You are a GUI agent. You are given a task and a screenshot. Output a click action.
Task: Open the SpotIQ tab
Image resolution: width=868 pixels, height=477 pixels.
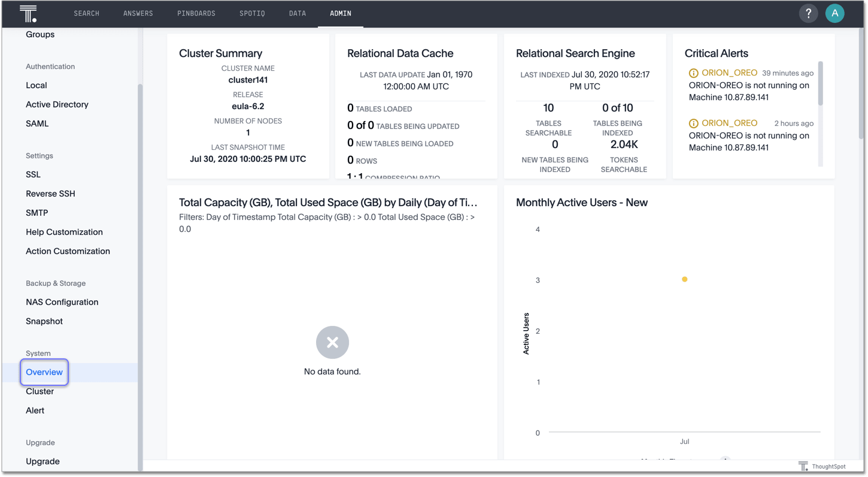252,13
